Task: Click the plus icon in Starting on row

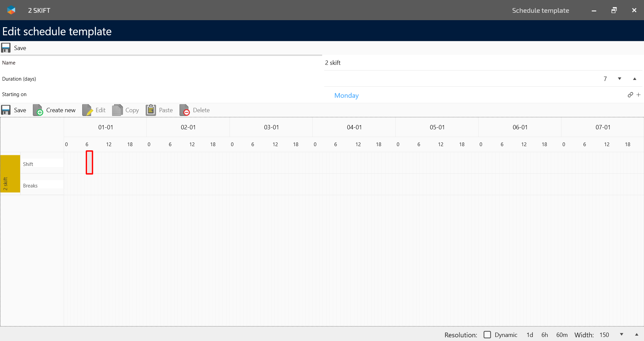Action: (x=639, y=95)
